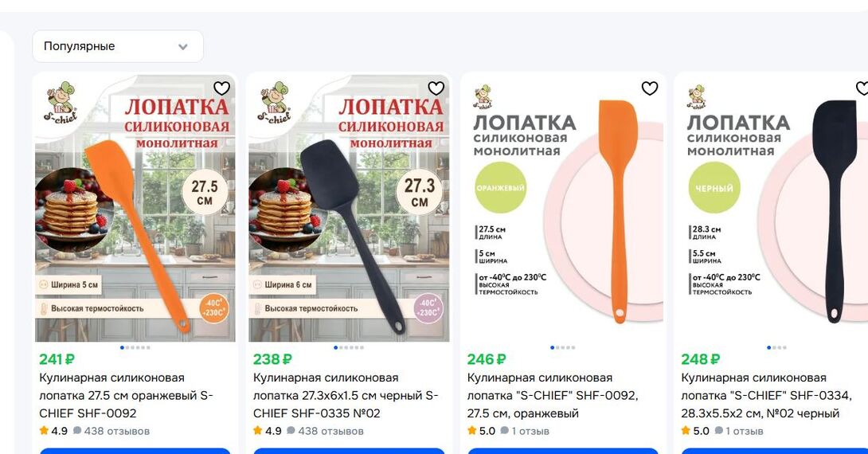Image resolution: width=868 pixels, height=454 pixels.
Task: Add orange 27.5 cm spatula to favorites
Action: pos(221,88)
